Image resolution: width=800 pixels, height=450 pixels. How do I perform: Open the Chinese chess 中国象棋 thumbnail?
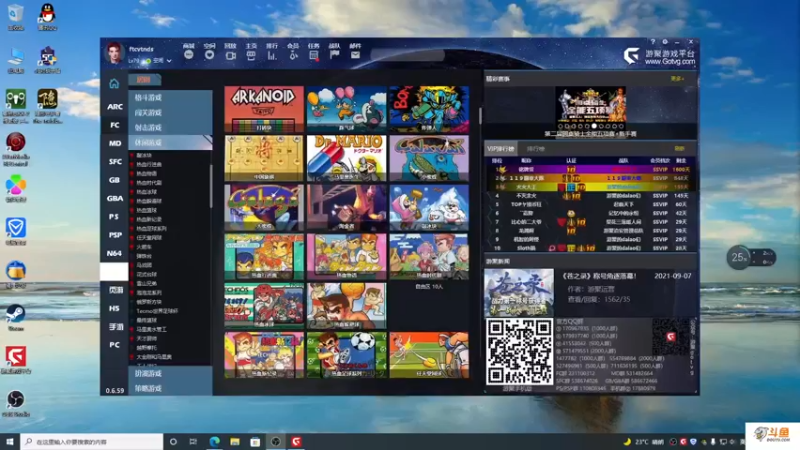[x=264, y=158]
